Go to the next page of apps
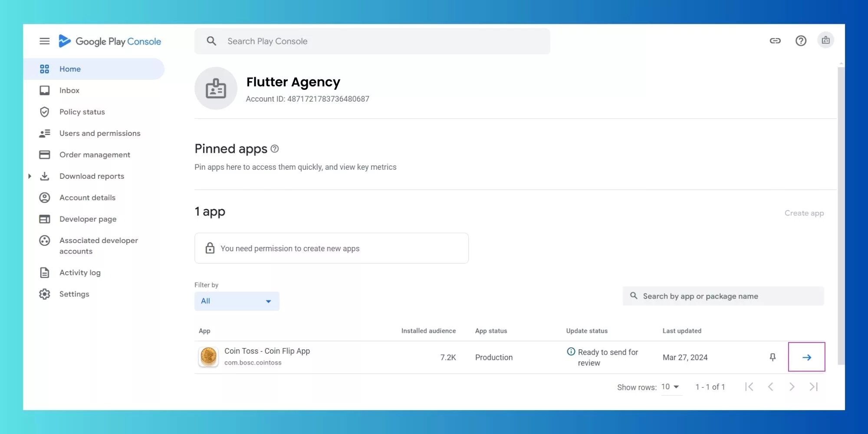This screenshot has width=868, height=434. (x=792, y=387)
